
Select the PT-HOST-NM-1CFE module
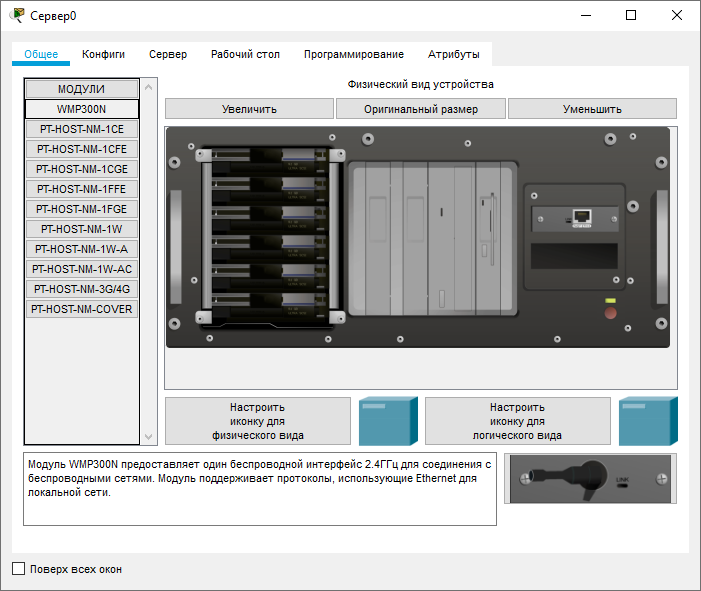point(82,149)
